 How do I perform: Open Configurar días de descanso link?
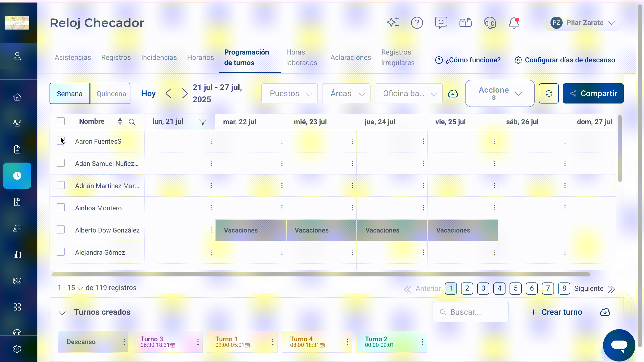(565, 60)
